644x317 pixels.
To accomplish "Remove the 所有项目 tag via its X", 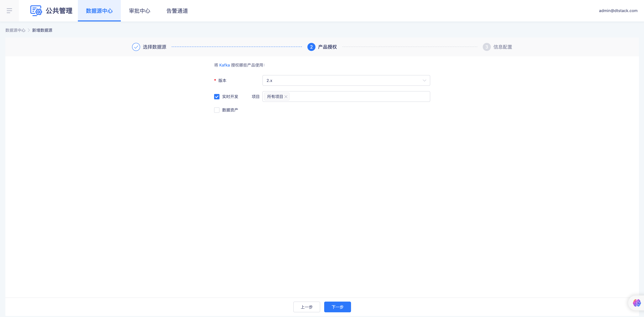I will coord(286,97).
